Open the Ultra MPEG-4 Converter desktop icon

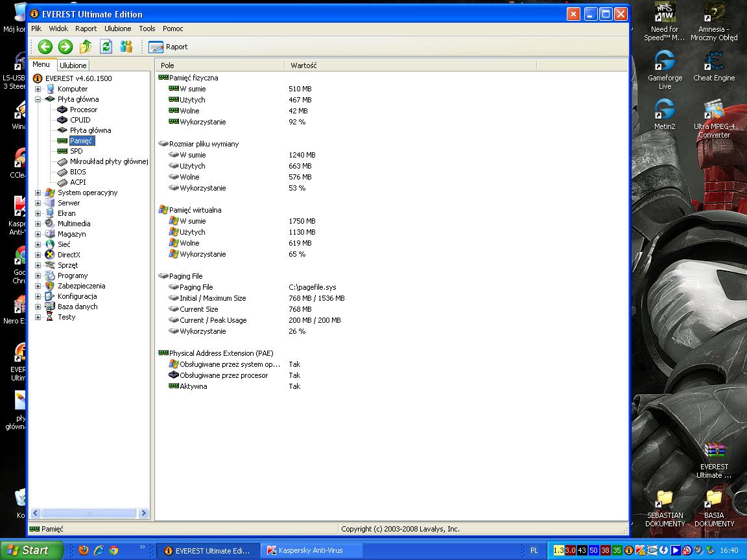(x=714, y=119)
